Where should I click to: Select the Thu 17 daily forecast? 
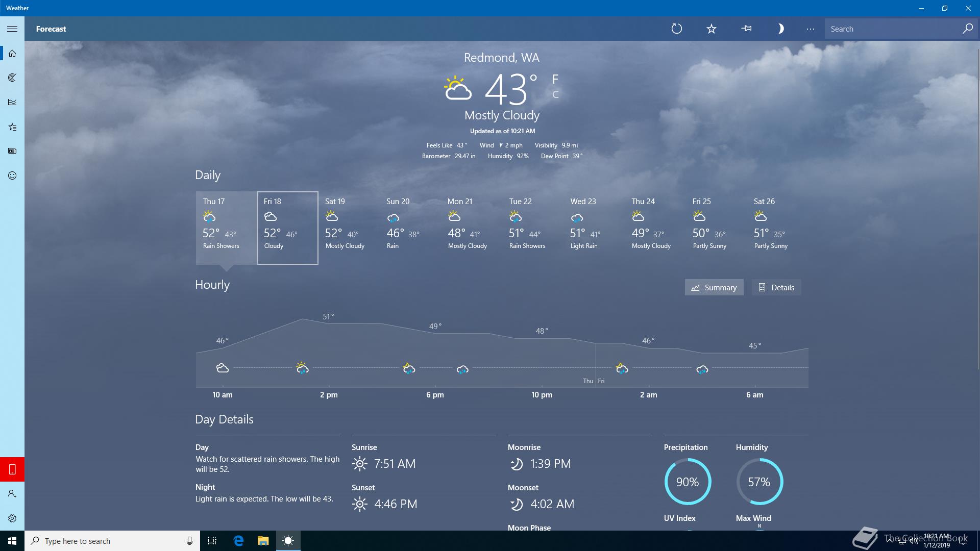point(227,228)
